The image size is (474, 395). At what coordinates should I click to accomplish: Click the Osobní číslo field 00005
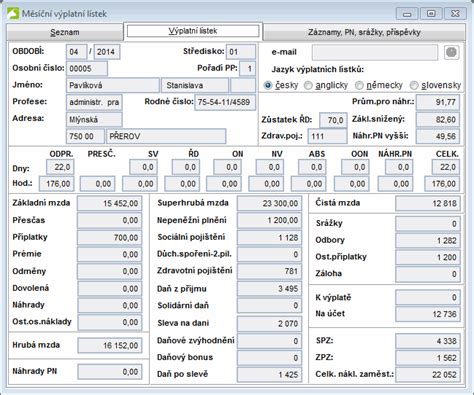click(87, 69)
